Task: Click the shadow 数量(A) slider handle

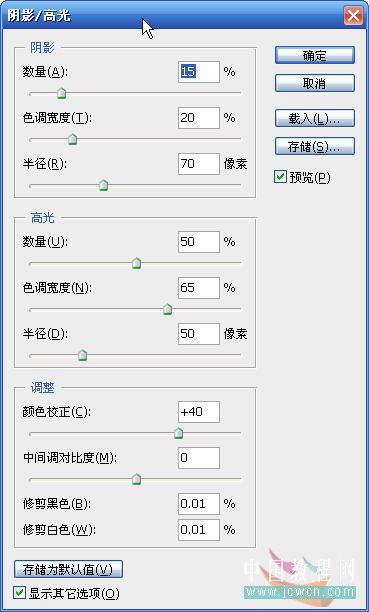Action: click(61, 93)
